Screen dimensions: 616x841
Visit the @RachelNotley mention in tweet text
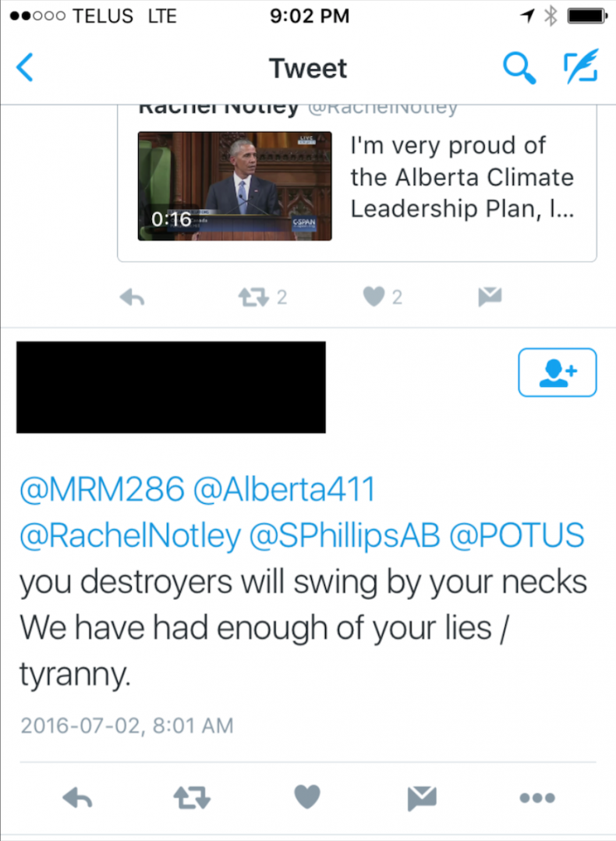(130, 536)
